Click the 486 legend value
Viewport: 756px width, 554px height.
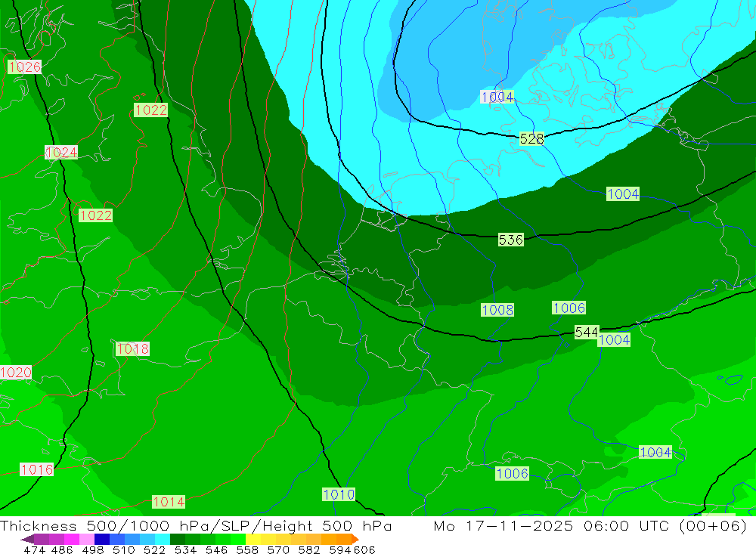click(62, 549)
